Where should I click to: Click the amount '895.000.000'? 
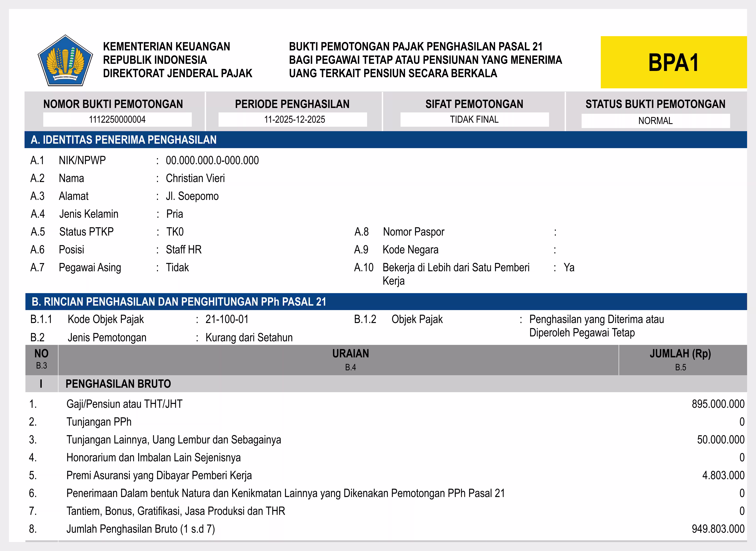(718, 404)
